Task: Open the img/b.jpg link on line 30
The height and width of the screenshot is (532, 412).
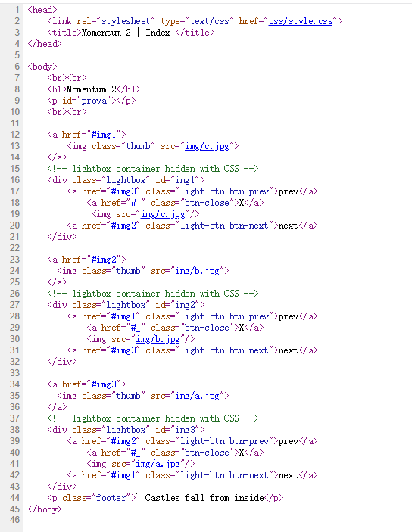Action: pyautogui.click(x=158, y=339)
